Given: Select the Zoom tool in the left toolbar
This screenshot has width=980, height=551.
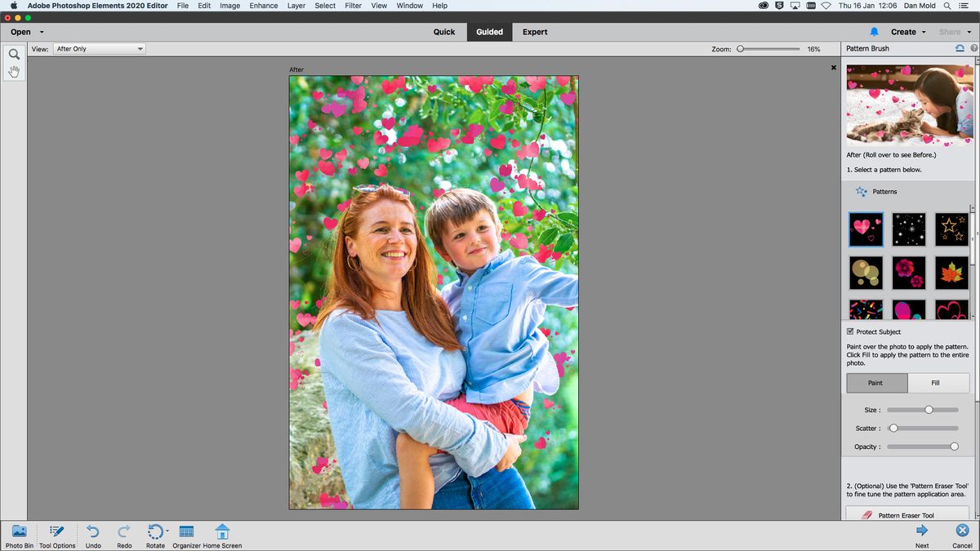Looking at the screenshot, I should point(13,53).
